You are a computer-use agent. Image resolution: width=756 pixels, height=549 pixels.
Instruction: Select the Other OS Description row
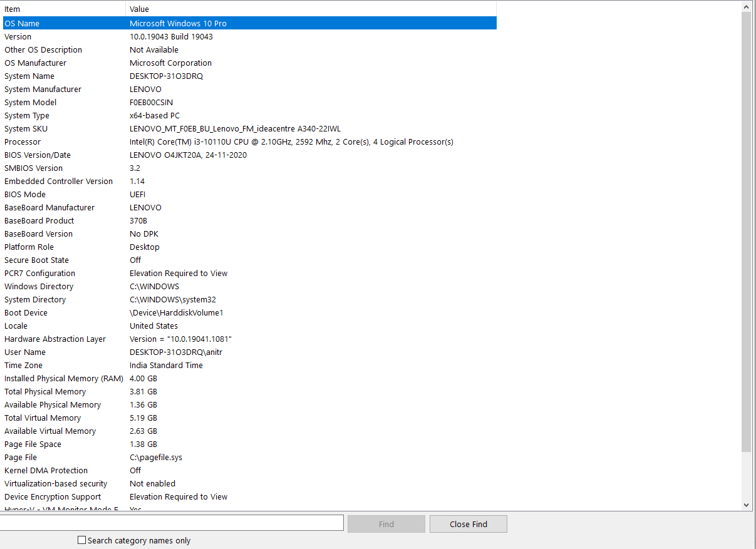tap(249, 49)
